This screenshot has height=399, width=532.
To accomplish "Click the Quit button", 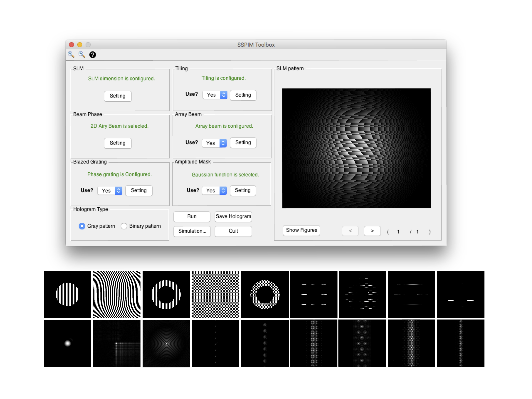I will [233, 231].
